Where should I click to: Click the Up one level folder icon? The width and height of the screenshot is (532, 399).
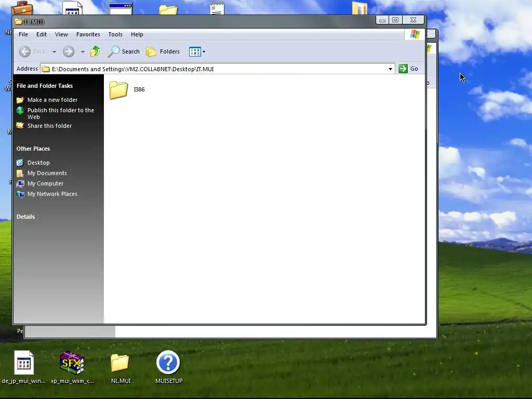point(95,51)
